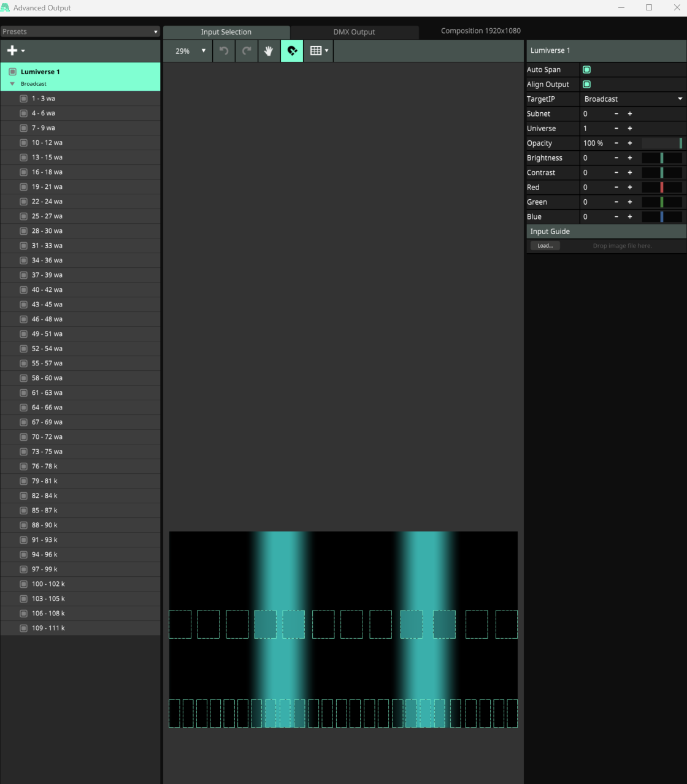687x784 pixels.
Task: Decrease Opacity with minus button
Action: 616,143
